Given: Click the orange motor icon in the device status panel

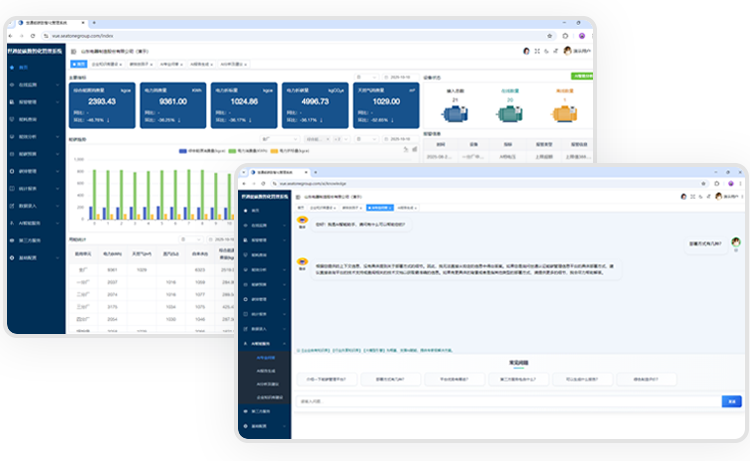Looking at the screenshot, I should [x=565, y=113].
